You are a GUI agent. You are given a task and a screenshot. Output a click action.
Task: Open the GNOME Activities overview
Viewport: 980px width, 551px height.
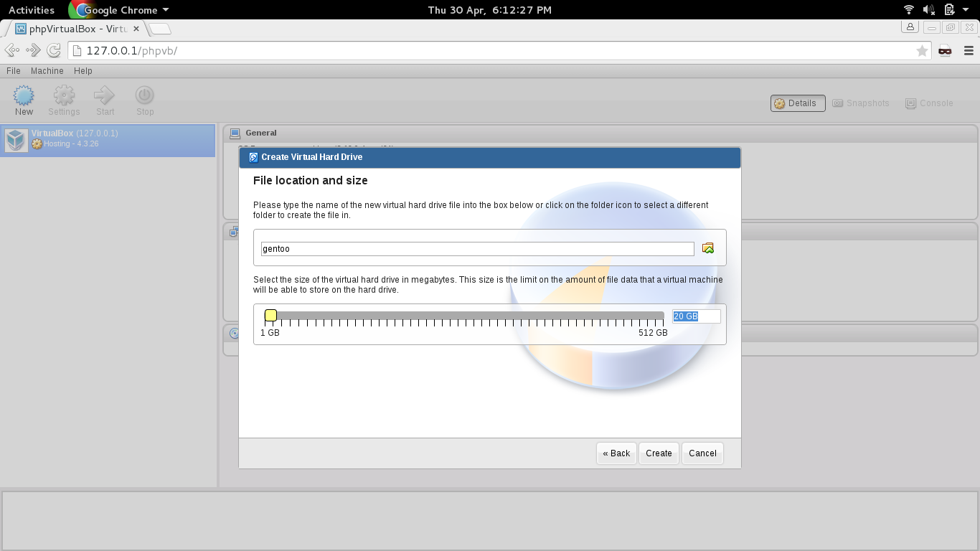32,10
